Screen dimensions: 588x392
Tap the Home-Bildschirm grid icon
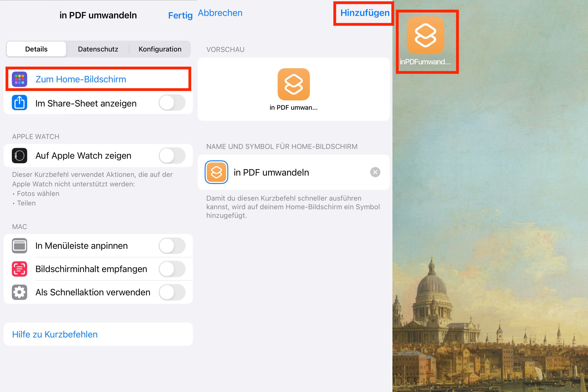(19, 79)
